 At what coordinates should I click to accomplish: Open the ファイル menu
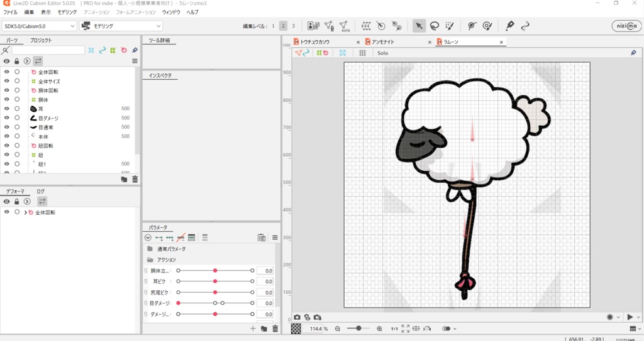(10, 13)
